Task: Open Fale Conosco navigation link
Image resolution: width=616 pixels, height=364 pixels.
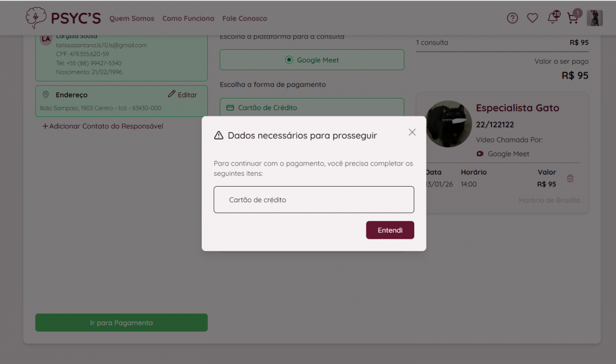Action: [x=244, y=18]
